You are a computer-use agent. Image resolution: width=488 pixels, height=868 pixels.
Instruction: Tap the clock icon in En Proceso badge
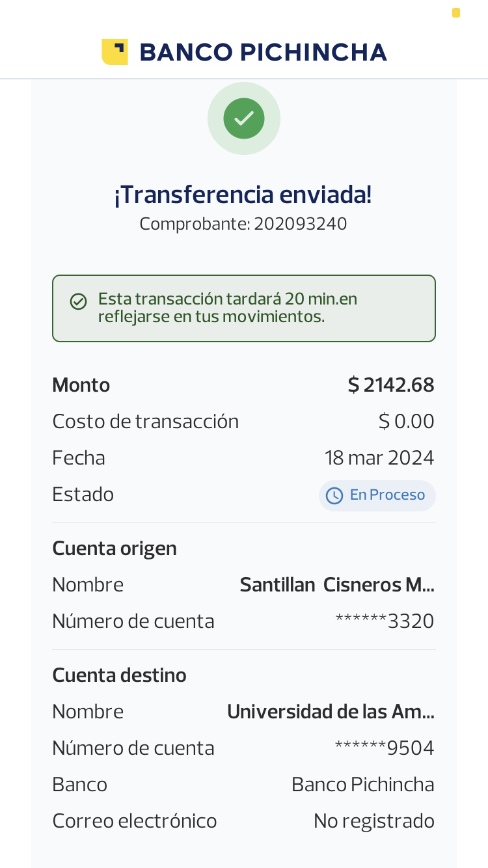pyautogui.click(x=334, y=496)
